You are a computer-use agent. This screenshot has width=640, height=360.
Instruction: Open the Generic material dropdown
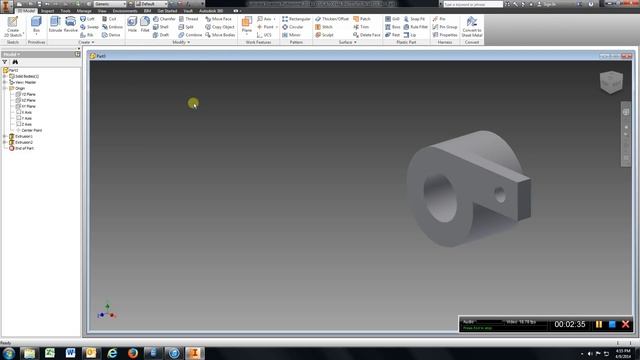pos(110,4)
